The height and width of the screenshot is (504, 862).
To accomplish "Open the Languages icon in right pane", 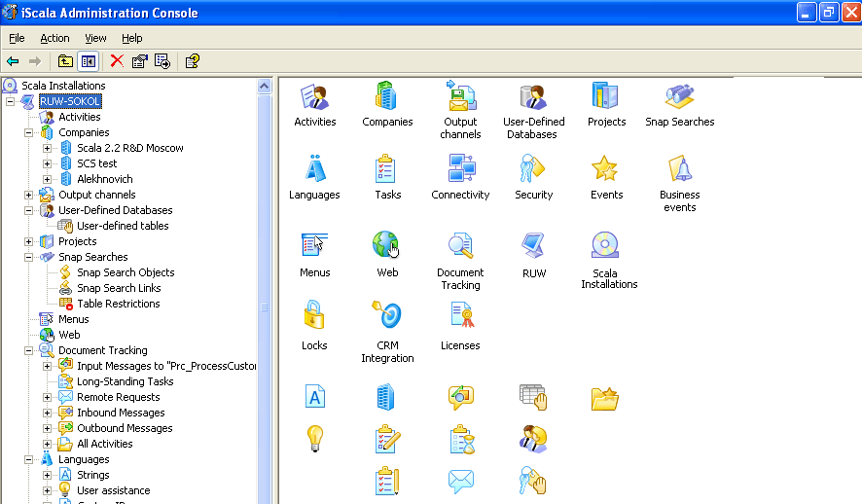I will tap(315, 168).
